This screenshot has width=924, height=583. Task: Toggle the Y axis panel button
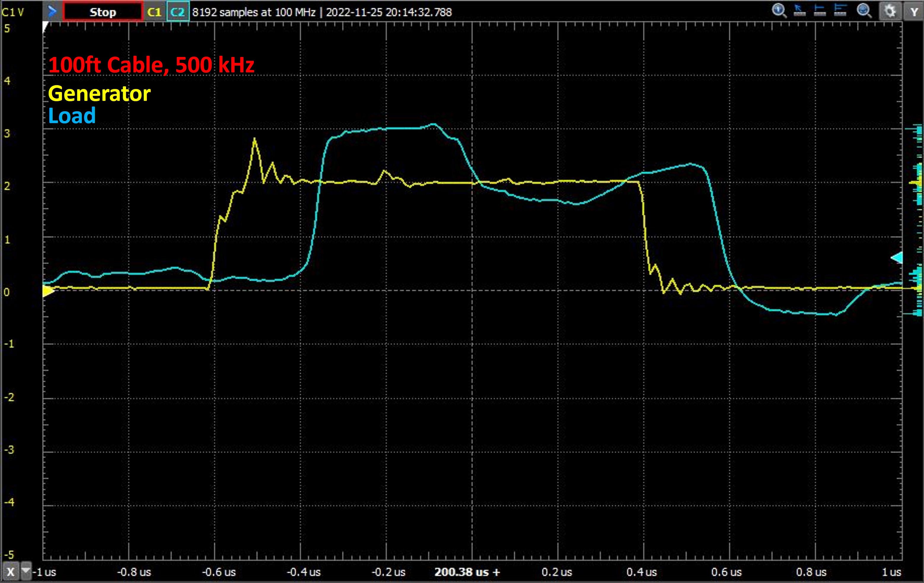pyautogui.click(x=914, y=12)
